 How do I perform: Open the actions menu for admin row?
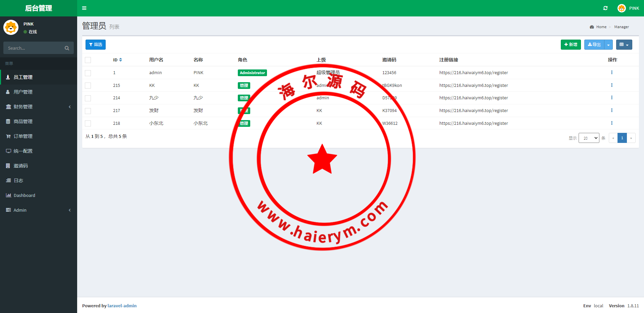pyautogui.click(x=611, y=72)
